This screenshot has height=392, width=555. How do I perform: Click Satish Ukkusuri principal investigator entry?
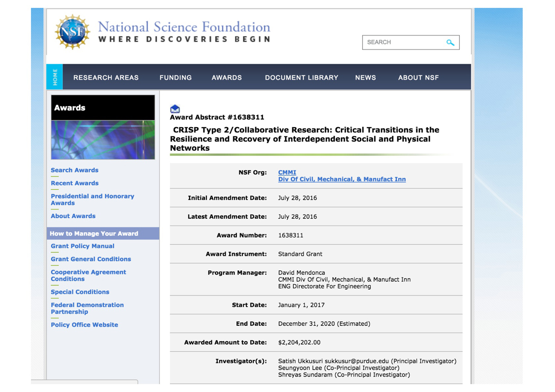point(367,361)
